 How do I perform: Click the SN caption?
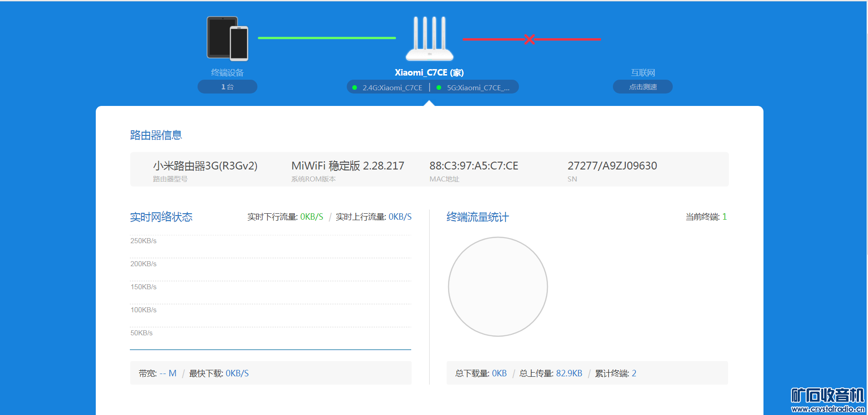572,179
